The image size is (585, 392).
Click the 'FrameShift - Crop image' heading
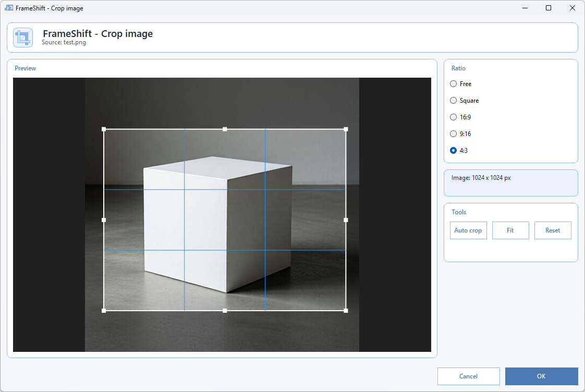97,33
